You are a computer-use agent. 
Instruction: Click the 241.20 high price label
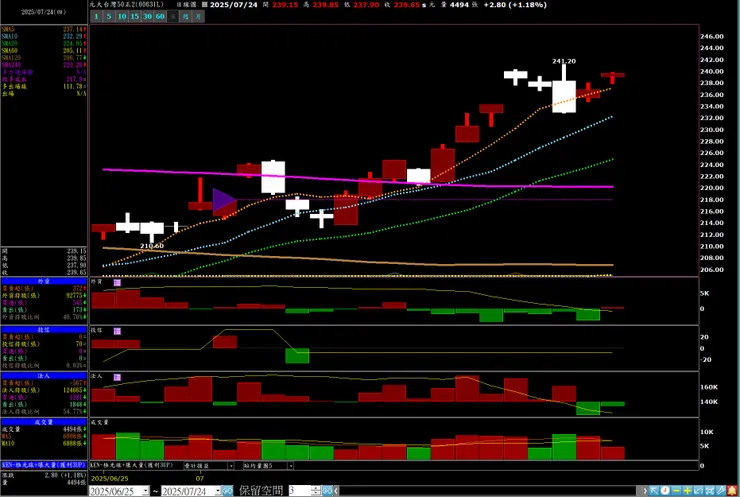coord(564,61)
